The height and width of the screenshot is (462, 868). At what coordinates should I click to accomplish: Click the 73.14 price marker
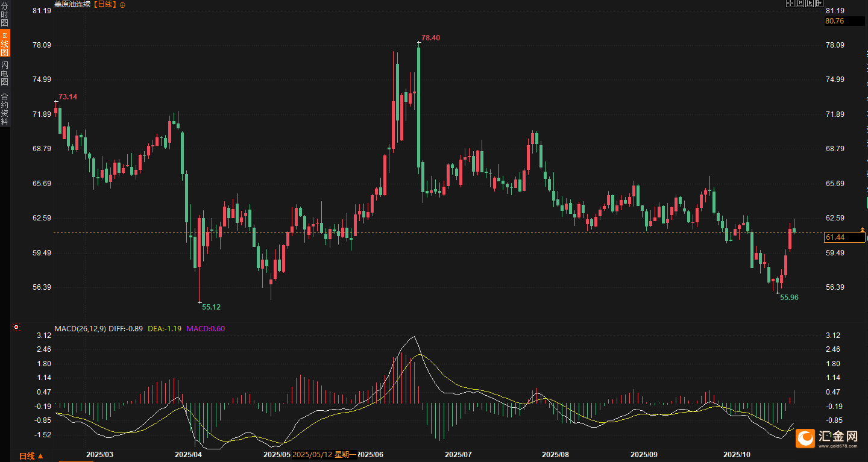pyautogui.click(x=68, y=97)
